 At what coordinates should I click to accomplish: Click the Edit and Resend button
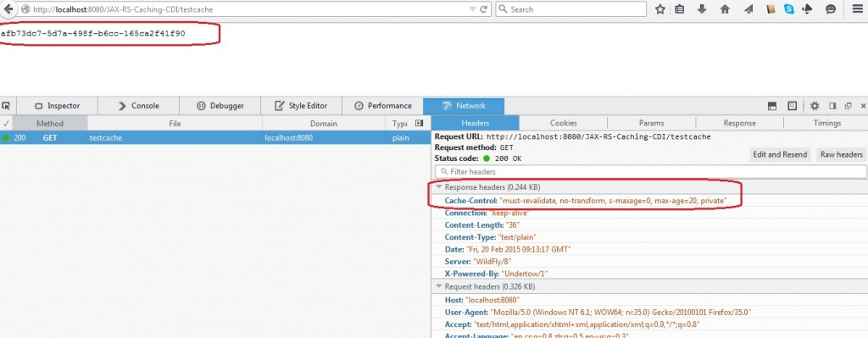780,154
